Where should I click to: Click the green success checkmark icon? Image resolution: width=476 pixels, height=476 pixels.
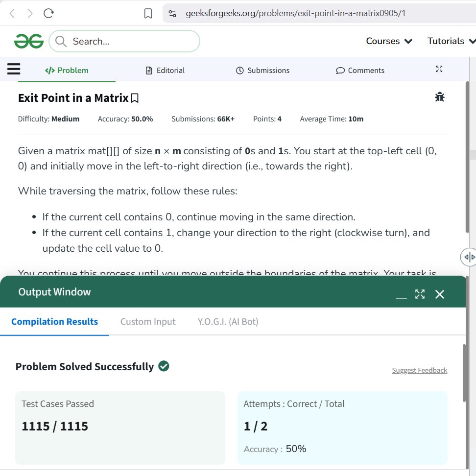tap(164, 366)
